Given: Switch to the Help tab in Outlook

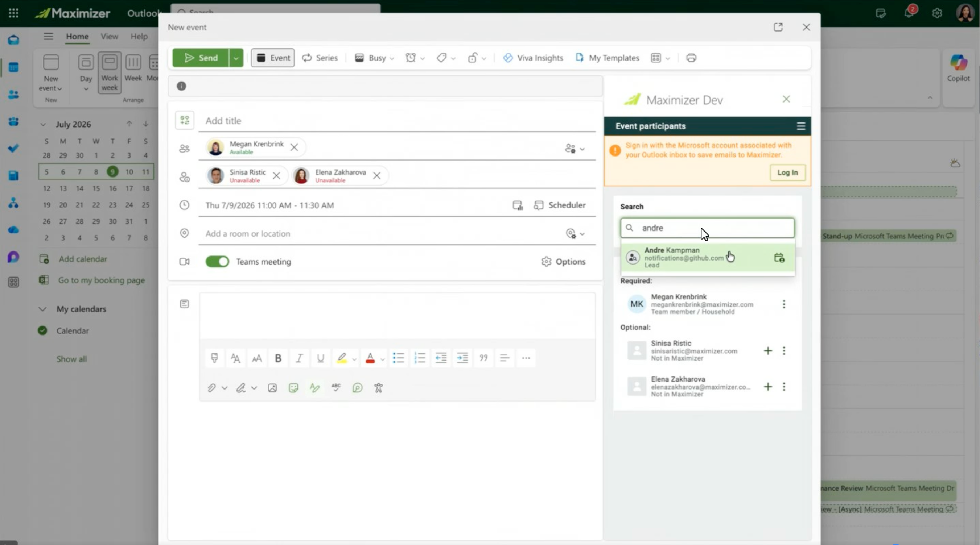Looking at the screenshot, I should point(139,37).
